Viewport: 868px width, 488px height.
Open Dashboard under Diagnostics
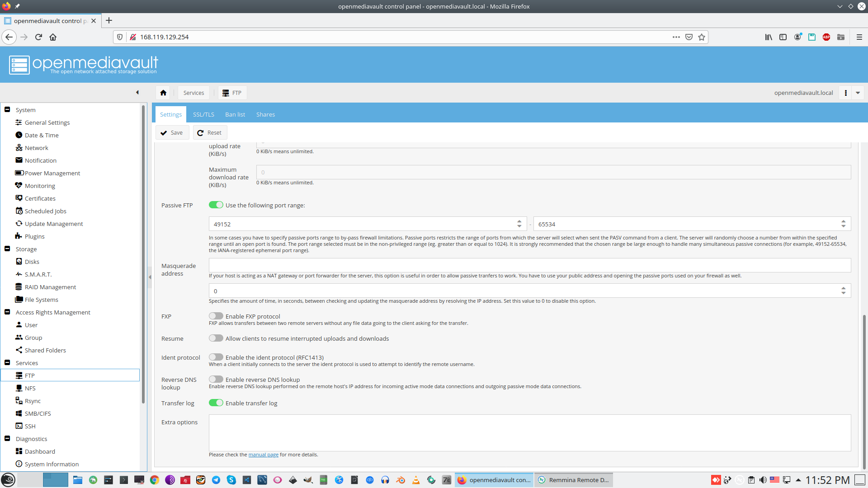pyautogui.click(x=40, y=451)
